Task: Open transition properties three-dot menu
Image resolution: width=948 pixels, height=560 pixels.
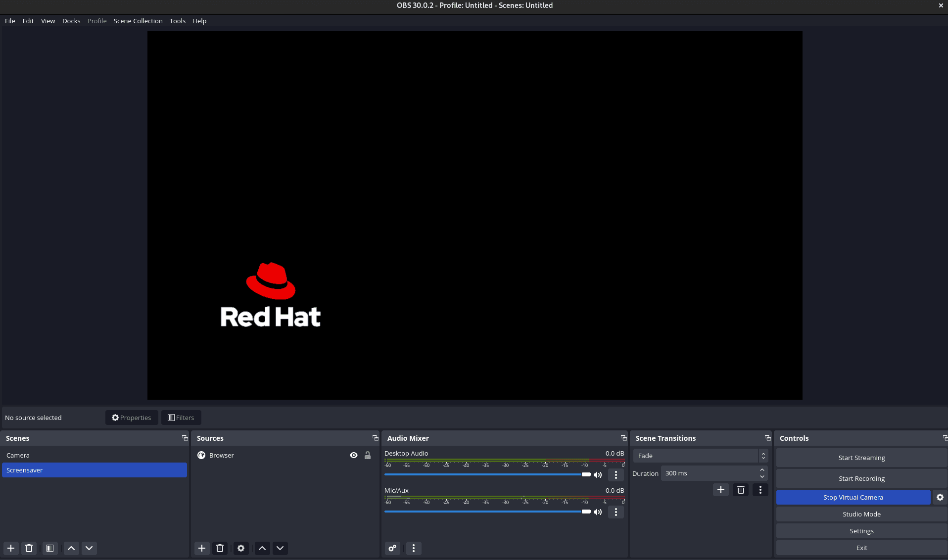Action: (760, 490)
